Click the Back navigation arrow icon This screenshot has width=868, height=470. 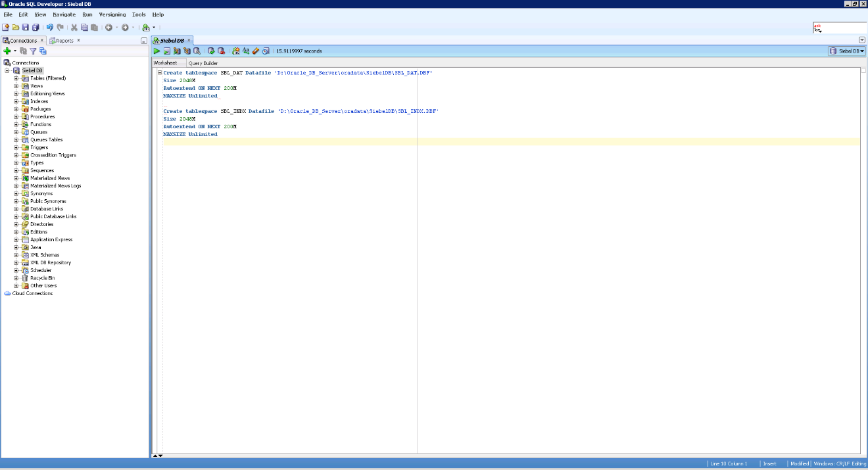(x=108, y=28)
